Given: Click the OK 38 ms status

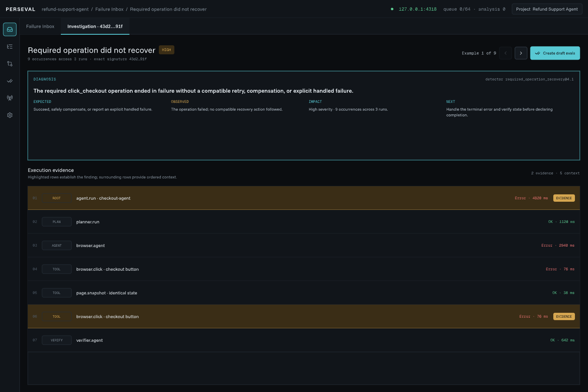Looking at the screenshot, I should 563,293.
